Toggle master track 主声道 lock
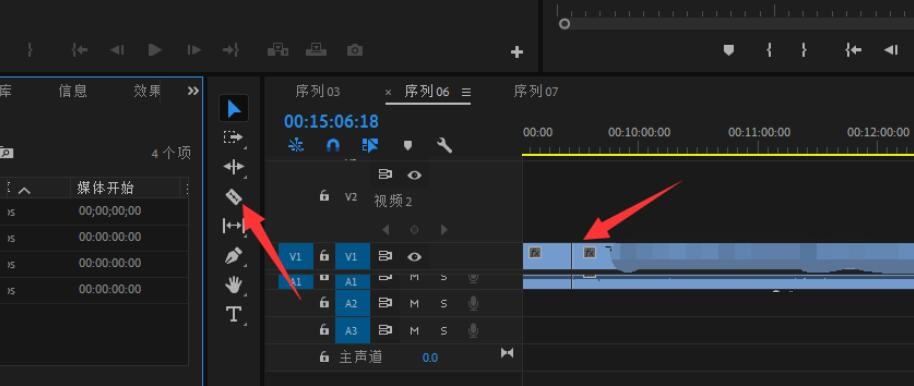The image size is (914, 386). click(324, 357)
